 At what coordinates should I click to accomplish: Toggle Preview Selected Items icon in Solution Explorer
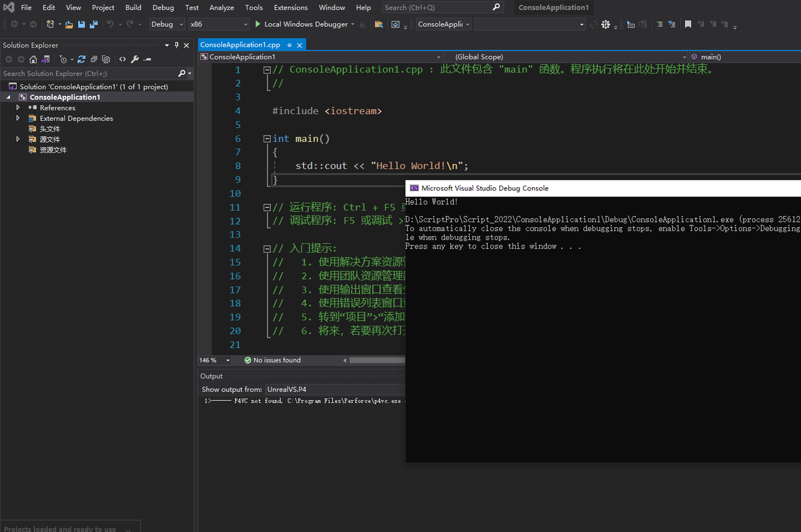click(147, 59)
